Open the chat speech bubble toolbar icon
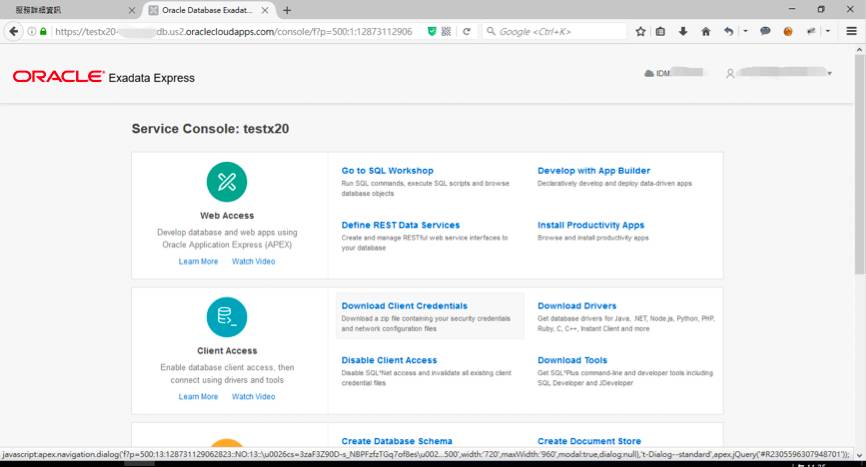 [x=765, y=31]
